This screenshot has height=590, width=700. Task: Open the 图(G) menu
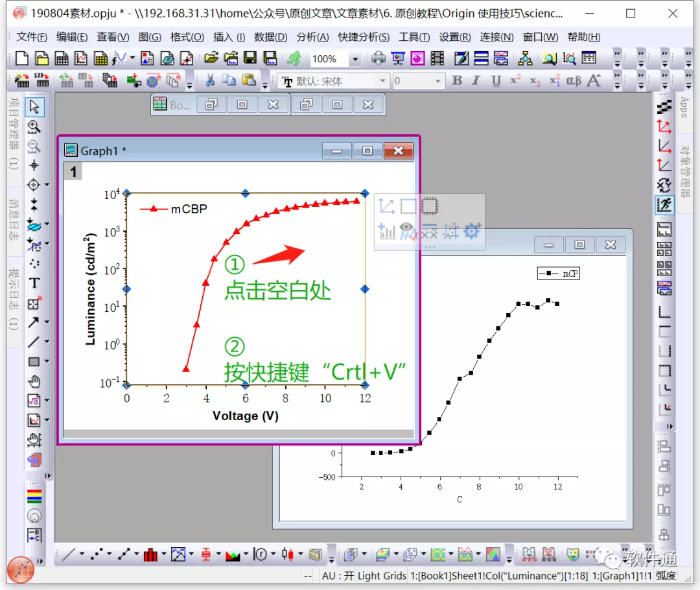150,37
